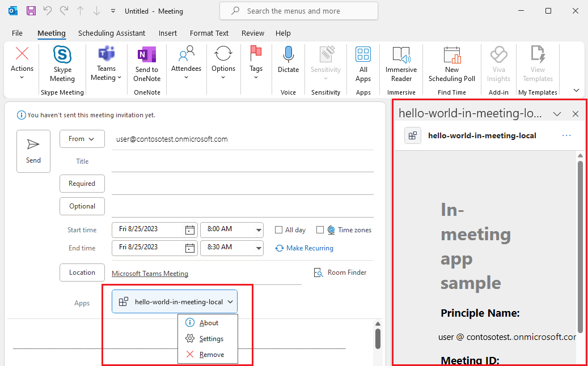This screenshot has width=588, height=366.
Task: Toggle the hello-world-in-meeting-local Apps dropdown
Action: (x=175, y=301)
